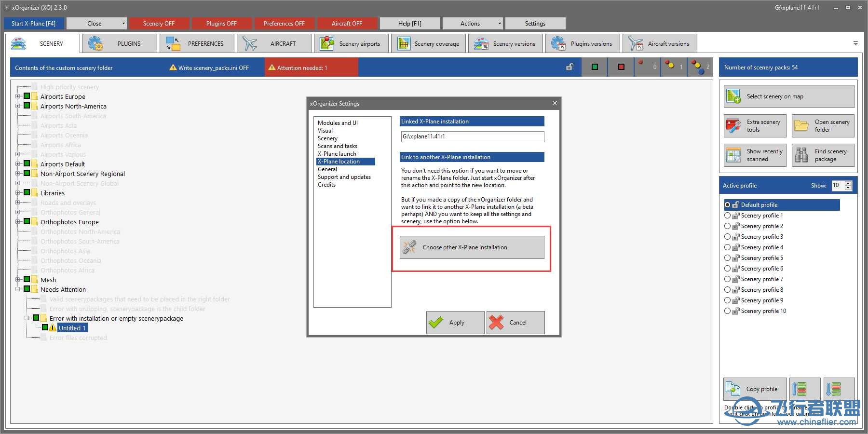The width and height of the screenshot is (868, 434).
Task: Open the Scenery versions tab
Action: (x=505, y=44)
